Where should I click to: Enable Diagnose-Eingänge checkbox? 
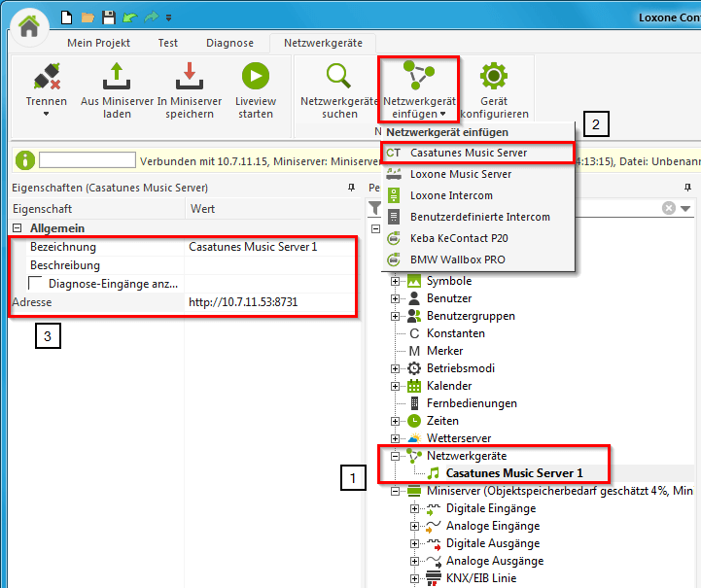coord(36,283)
